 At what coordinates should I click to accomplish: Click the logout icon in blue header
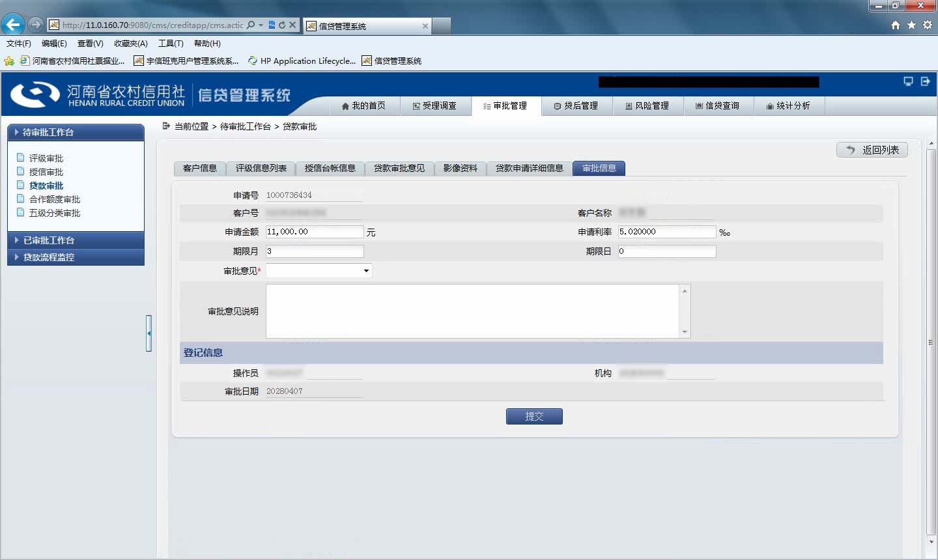coord(925,81)
